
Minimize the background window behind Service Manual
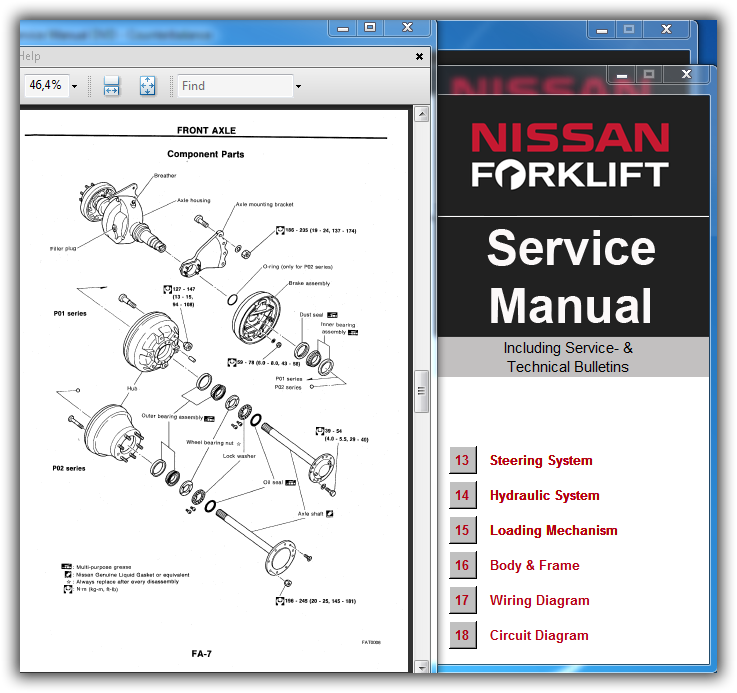pos(602,30)
